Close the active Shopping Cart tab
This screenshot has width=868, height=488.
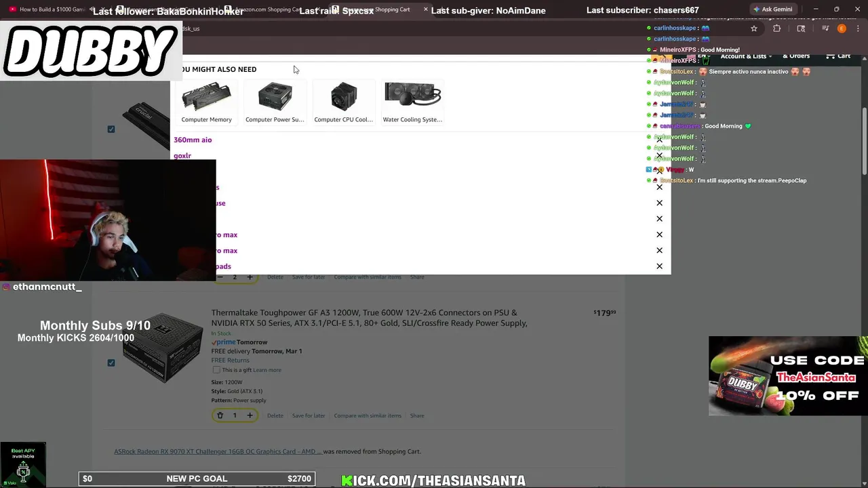(x=426, y=9)
